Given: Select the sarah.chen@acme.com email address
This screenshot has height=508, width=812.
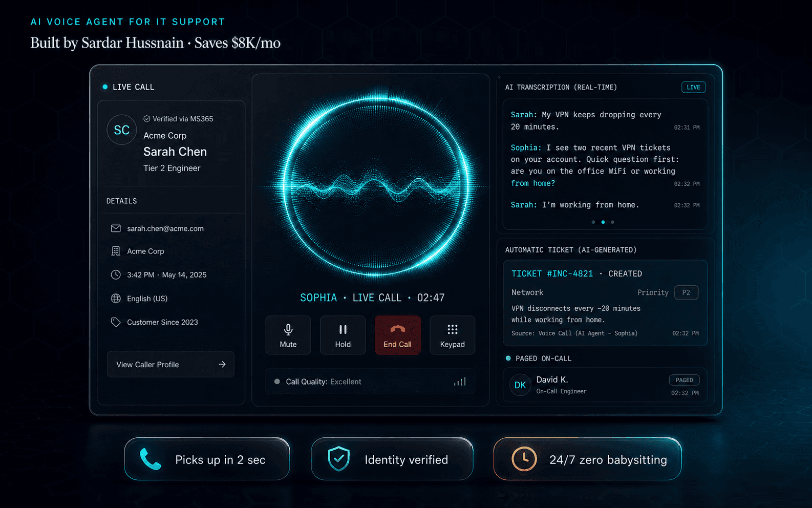Looking at the screenshot, I should coord(165,228).
